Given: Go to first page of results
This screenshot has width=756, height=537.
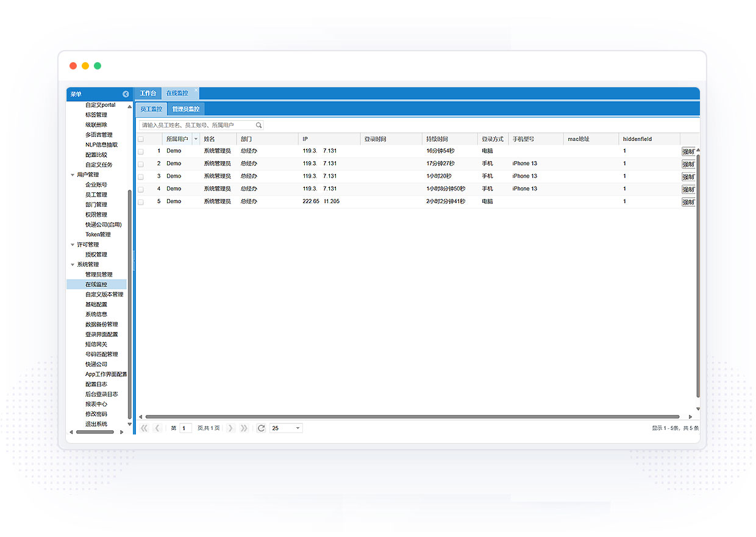Looking at the screenshot, I should 144,428.
